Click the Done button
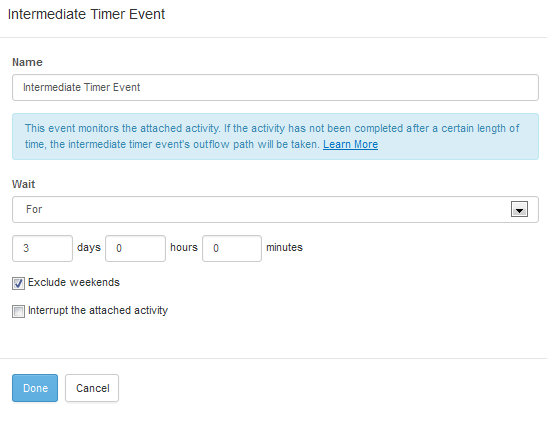This screenshot has width=547, height=445. click(35, 388)
